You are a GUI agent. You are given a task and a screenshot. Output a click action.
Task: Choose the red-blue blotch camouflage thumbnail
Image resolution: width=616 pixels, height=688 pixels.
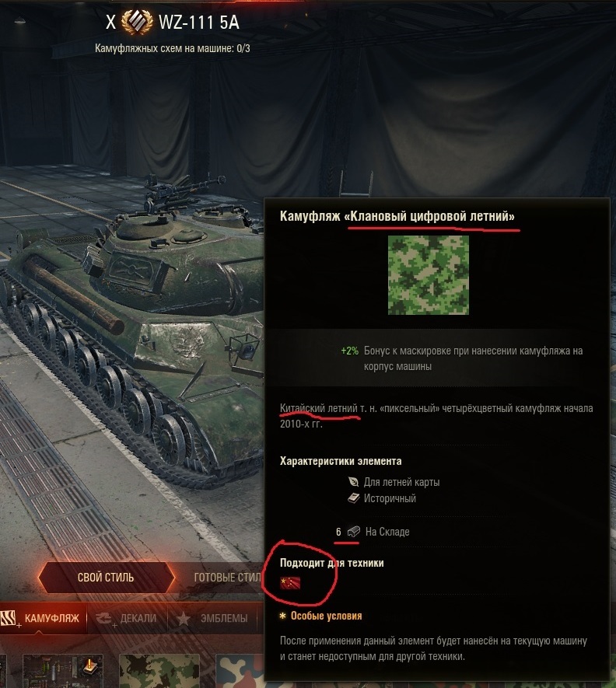click(x=240, y=671)
